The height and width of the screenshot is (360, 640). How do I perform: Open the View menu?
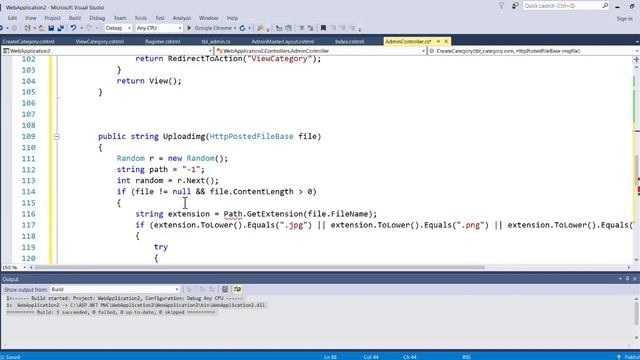click(31, 18)
